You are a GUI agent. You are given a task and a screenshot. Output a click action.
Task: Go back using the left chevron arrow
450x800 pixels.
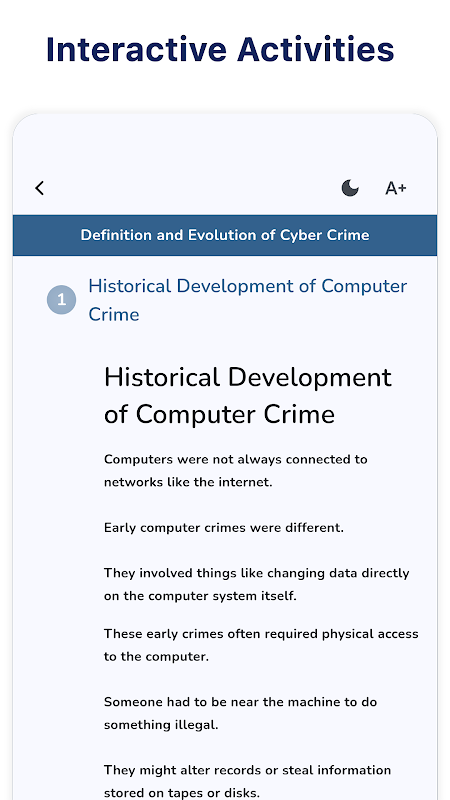(39, 188)
